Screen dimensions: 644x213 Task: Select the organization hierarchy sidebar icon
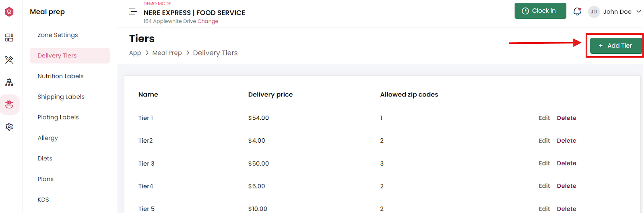(x=9, y=82)
